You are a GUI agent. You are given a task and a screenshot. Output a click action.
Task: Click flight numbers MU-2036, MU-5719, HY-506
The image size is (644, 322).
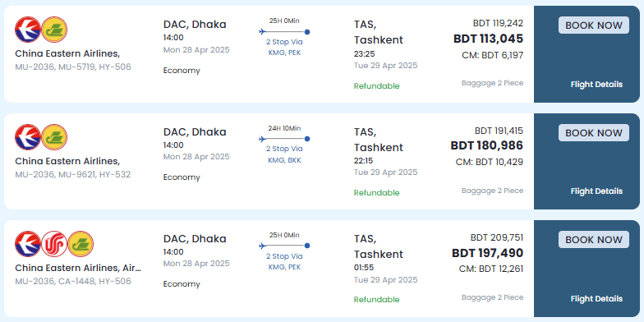click(x=73, y=67)
